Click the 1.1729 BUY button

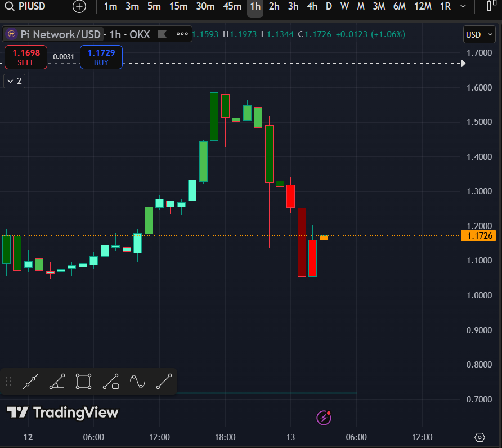[x=101, y=57]
